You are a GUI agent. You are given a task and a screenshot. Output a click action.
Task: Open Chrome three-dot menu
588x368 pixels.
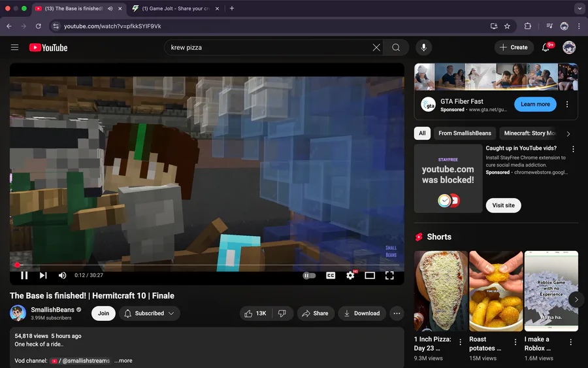[579, 26]
